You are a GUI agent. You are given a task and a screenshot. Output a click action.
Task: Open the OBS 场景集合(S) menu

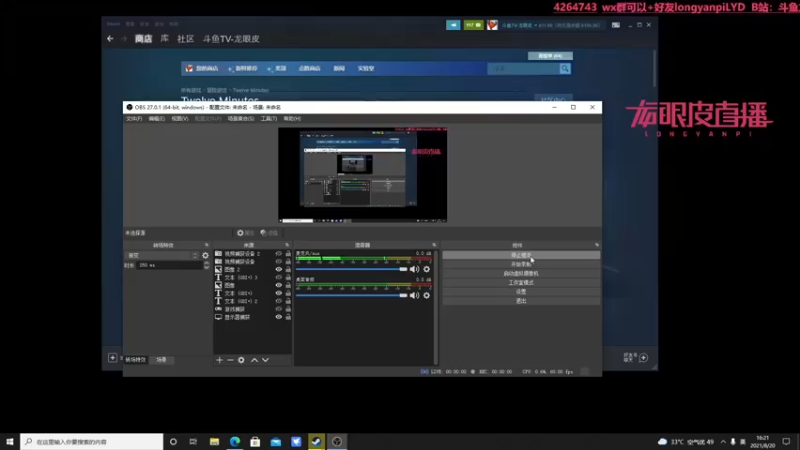pos(241,118)
